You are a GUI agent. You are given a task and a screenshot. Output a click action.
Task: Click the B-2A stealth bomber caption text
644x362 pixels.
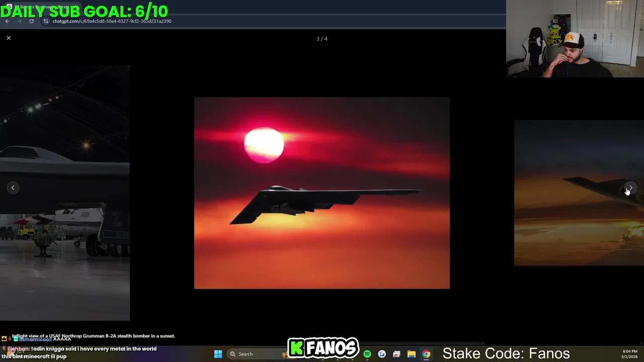tap(94, 336)
